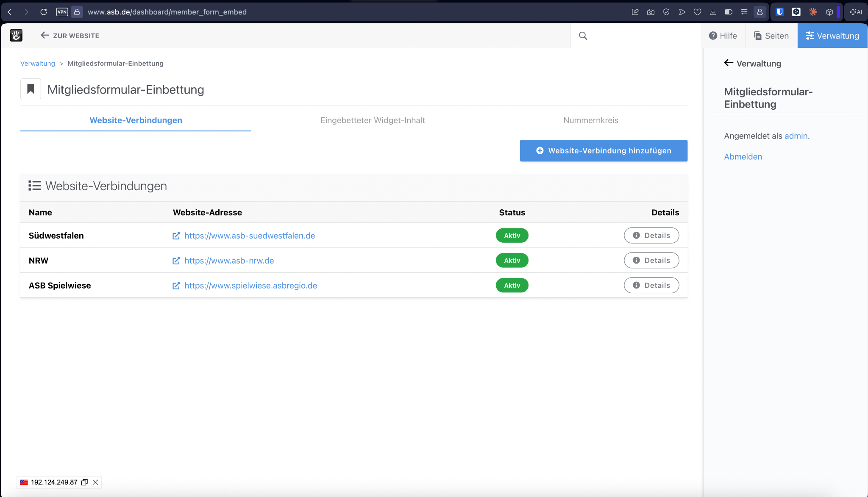This screenshot has height=497, width=868.
Task: Open external link icon for Südwestfalen
Action: 176,236
